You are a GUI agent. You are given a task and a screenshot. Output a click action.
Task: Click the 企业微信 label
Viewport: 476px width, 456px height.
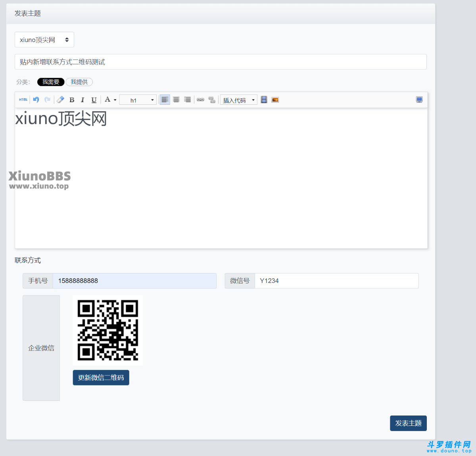pyautogui.click(x=41, y=348)
